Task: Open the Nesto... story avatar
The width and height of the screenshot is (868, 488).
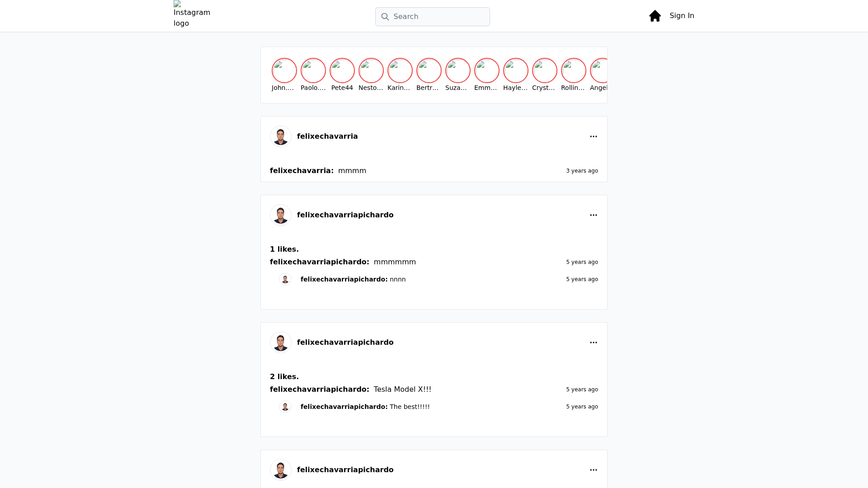Action: [371, 70]
